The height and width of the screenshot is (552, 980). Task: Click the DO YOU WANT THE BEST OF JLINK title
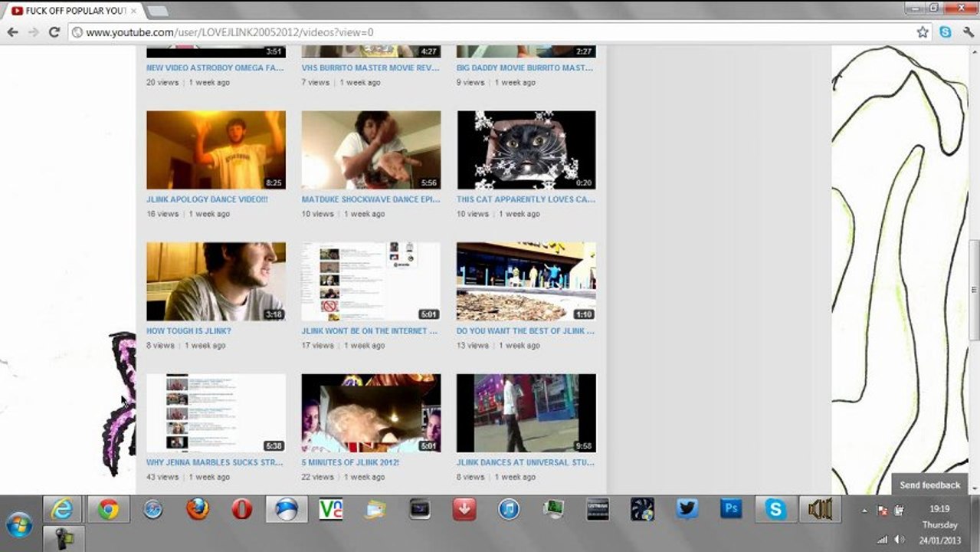pyautogui.click(x=526, y=331)
